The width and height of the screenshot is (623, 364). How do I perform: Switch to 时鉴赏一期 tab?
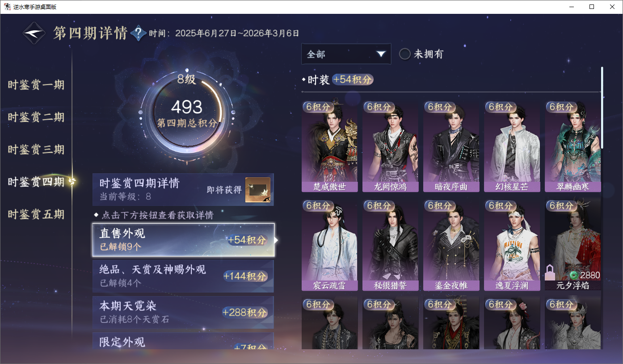36,85
